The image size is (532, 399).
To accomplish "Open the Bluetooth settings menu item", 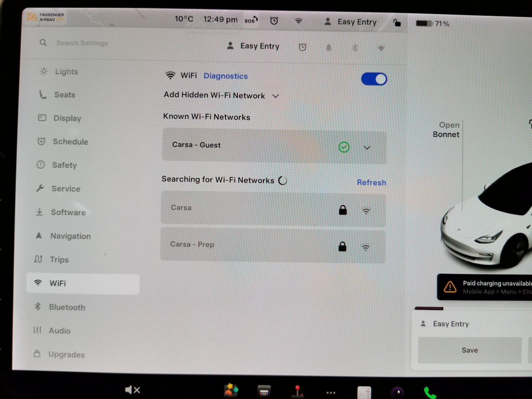I will click(x=67, y=307).
